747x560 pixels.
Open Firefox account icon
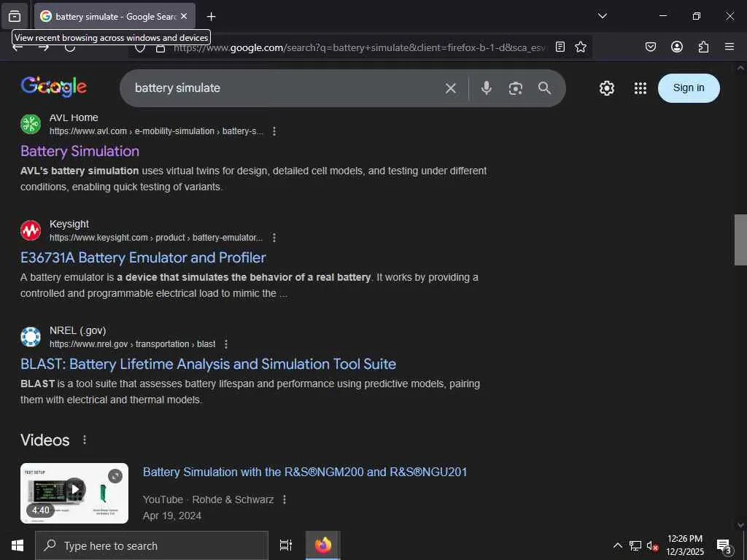coord(676,47)
